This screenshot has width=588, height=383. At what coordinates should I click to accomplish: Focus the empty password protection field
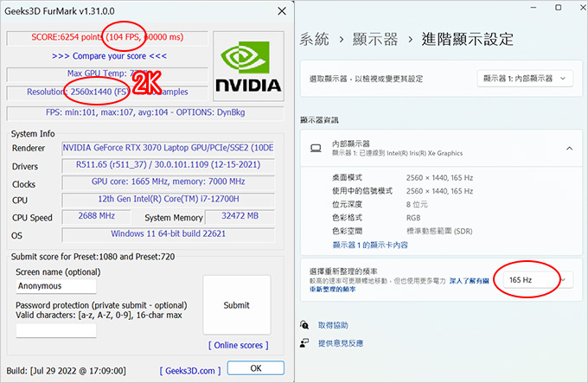[56, 330]
